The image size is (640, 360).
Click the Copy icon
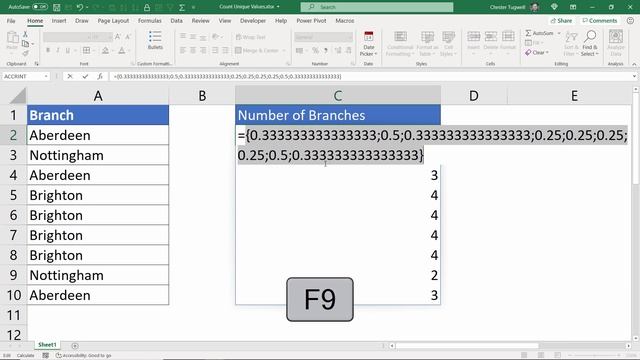[x=26, y=44]
